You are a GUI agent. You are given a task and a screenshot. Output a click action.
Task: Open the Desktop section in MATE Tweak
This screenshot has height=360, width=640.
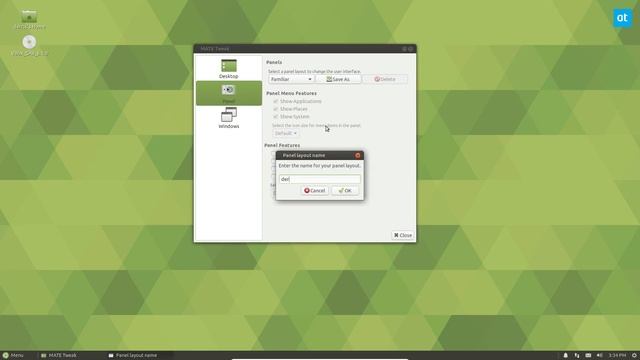pos(229,69)
